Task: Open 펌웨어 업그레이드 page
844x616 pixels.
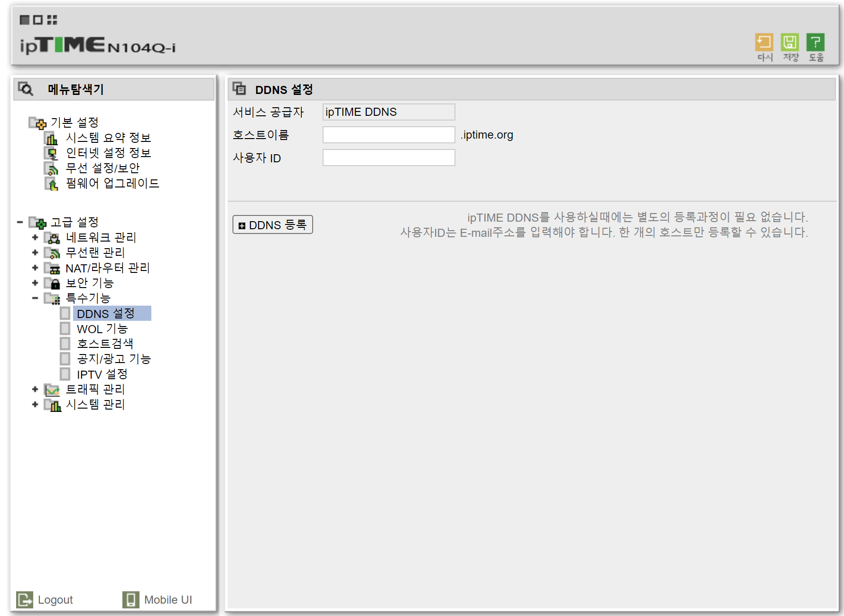Action: (112, 184)
